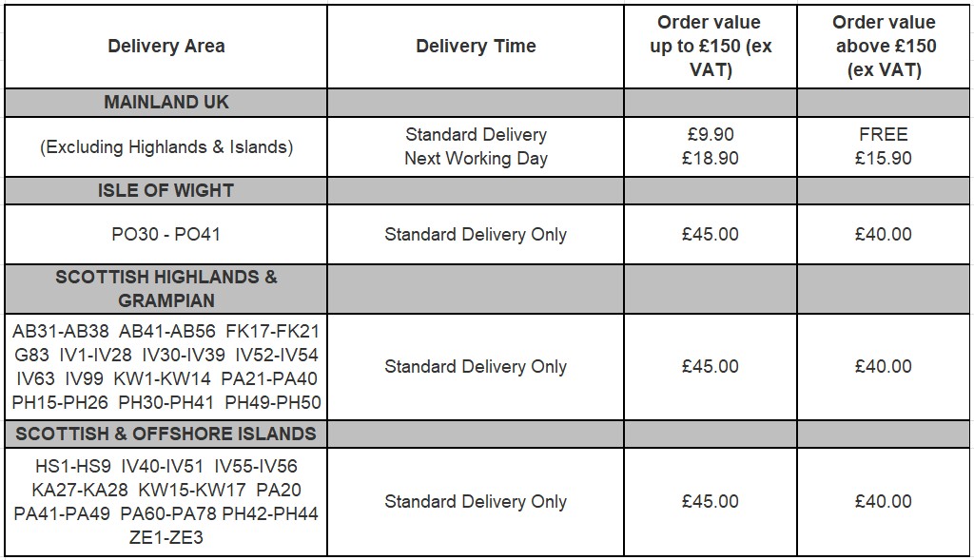Click the ISLE OF WIGHT section heading
The height and width of the screenshot is (560, 974).
166,190
